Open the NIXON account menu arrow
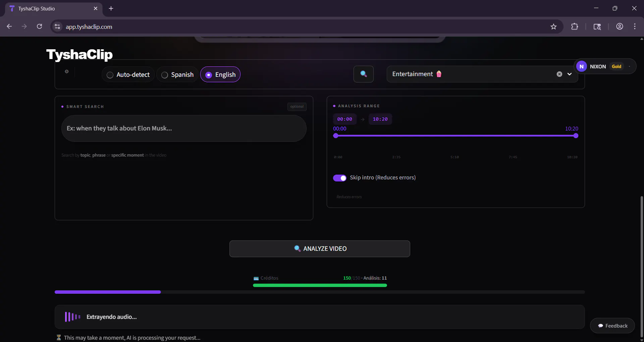 pyautogui.click(x=630, y=66)
